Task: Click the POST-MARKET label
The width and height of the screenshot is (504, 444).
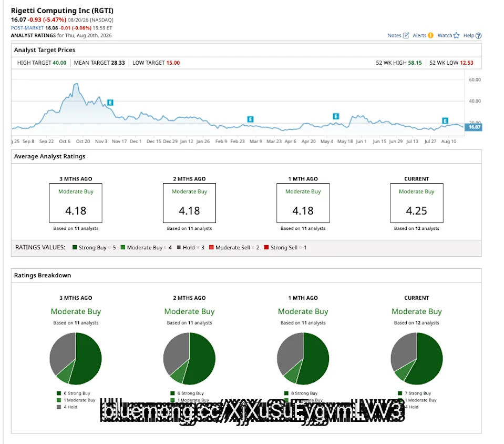Action: 27,28
